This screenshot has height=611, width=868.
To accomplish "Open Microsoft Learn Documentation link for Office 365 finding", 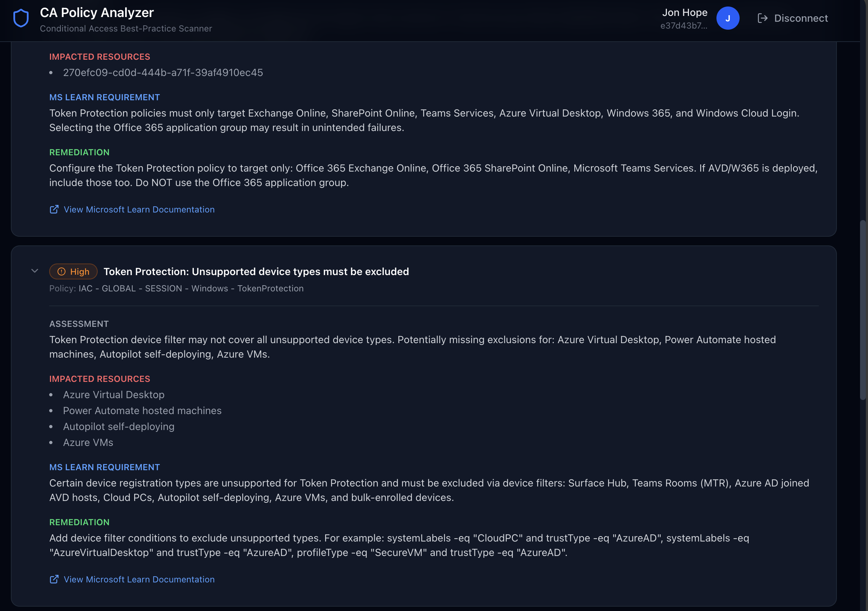I will [139, 210].
